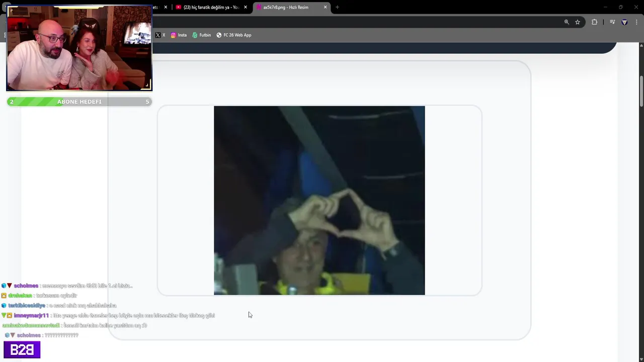Open a new browser tab
Screen dimensions: 644x362
pos(337,7)
